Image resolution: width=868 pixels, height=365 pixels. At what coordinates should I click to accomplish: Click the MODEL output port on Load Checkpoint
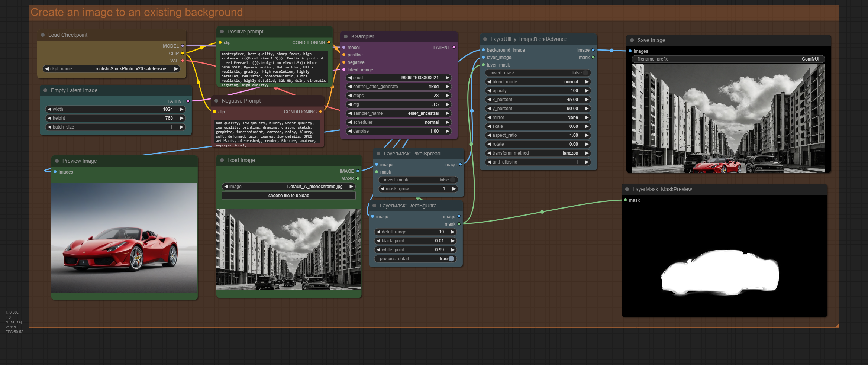tap(183, 46)
